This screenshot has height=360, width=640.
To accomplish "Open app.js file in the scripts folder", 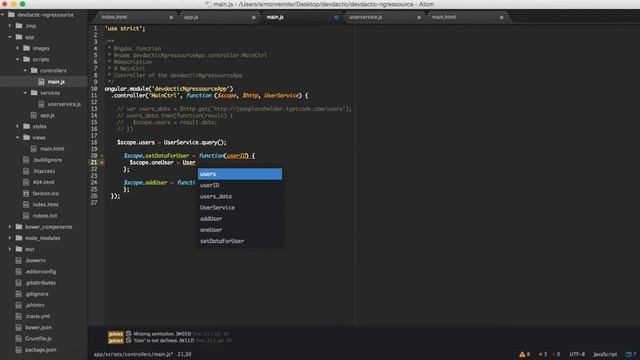I will [x=47, y=115].
